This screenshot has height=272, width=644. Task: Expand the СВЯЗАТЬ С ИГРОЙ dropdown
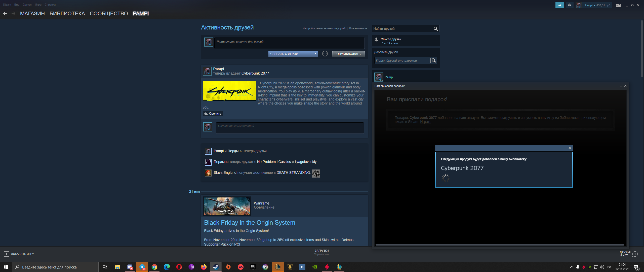click(293, 54)
